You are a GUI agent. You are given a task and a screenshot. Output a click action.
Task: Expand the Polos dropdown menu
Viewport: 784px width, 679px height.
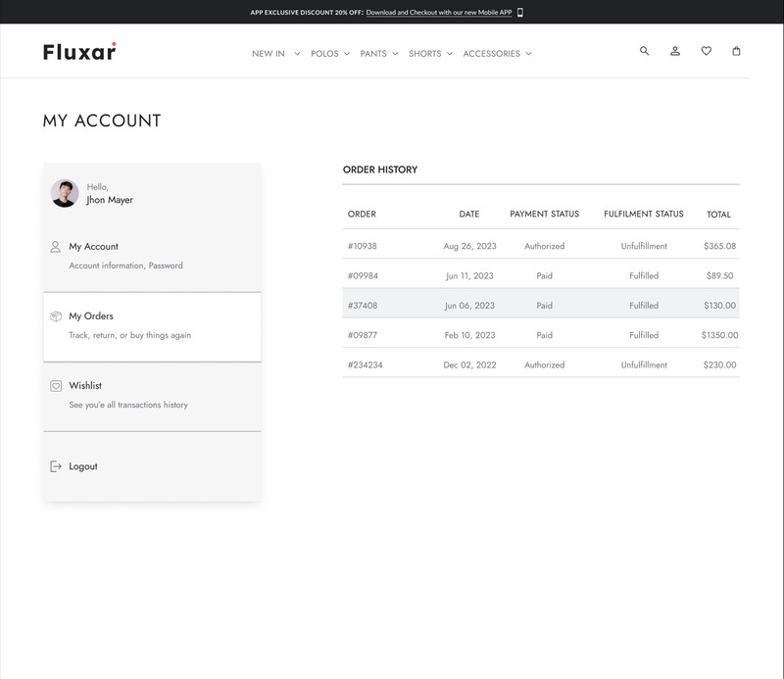tap(330, 54)
